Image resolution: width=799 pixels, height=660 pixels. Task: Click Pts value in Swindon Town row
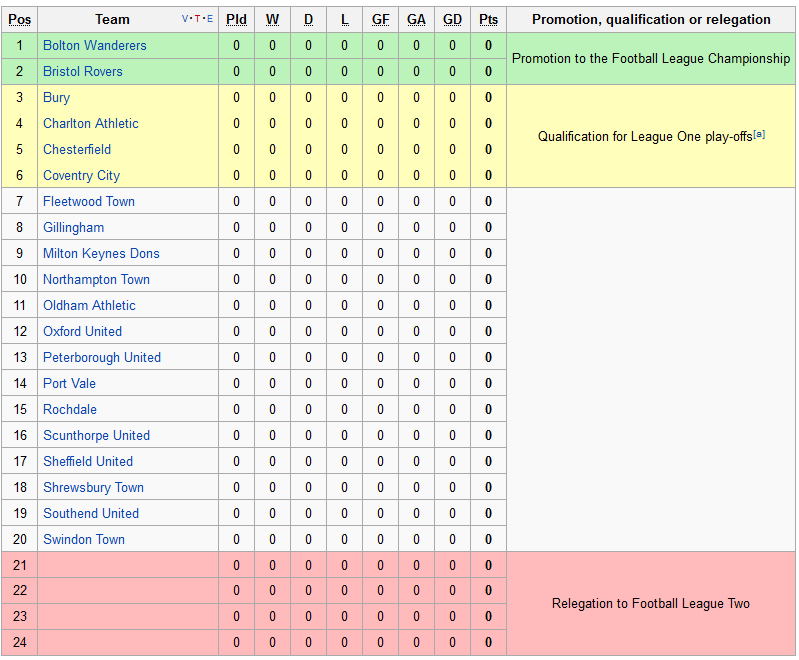488,539
